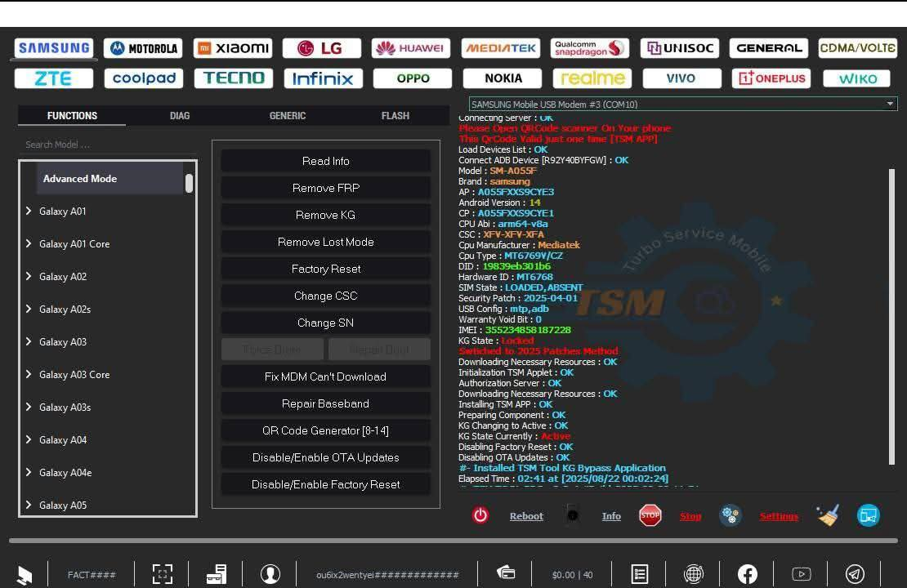This screenshot has width=907, height=588.
Task: Expand the Galaxy A02 tree item
Action: coord(29,276)
